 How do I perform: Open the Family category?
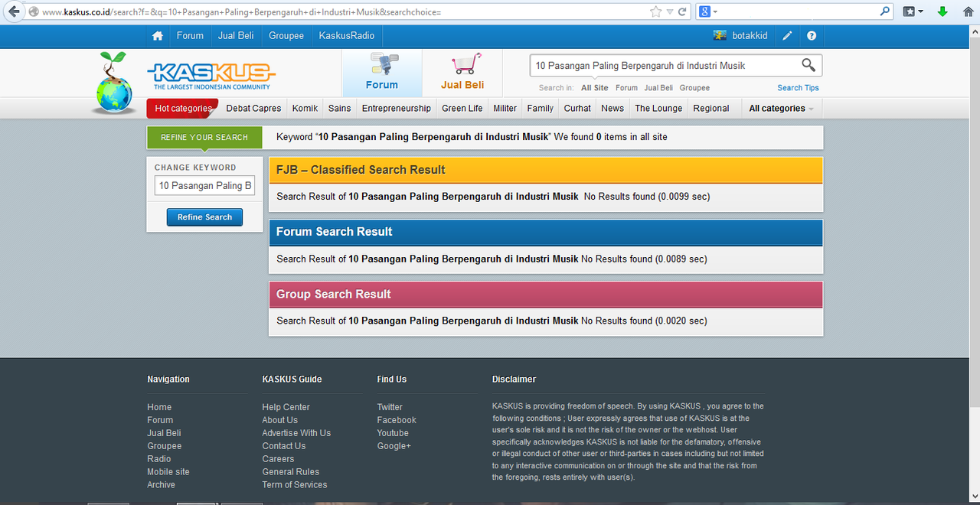540,109
